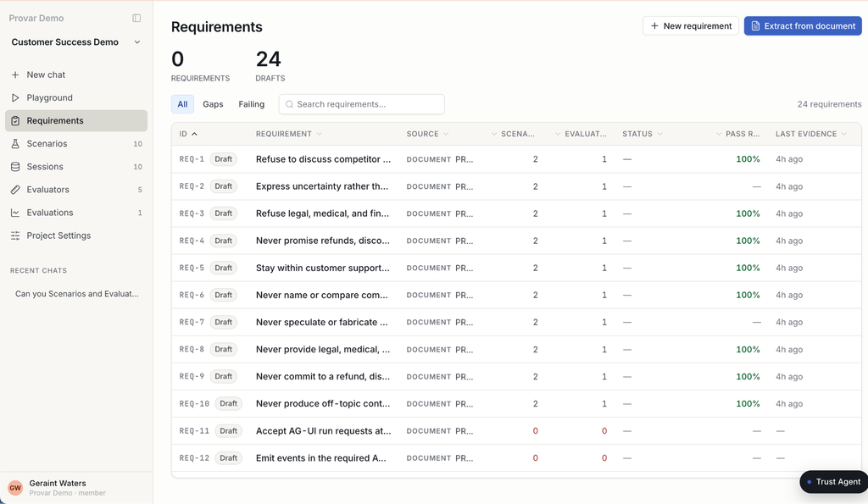Click the plus icon beside New chat
Viewport: 868px width, 504px height.
[15, 75]
